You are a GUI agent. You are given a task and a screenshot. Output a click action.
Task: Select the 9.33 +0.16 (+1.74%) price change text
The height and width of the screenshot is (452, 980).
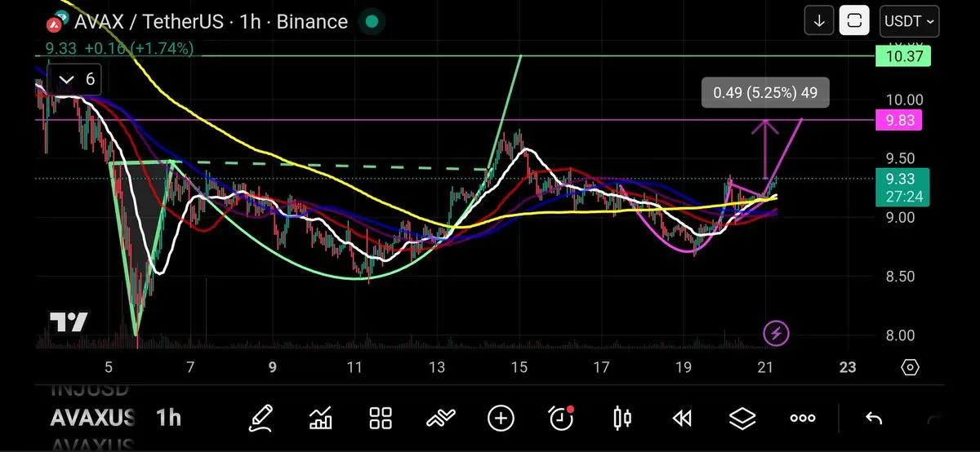(x=119, y=48)
